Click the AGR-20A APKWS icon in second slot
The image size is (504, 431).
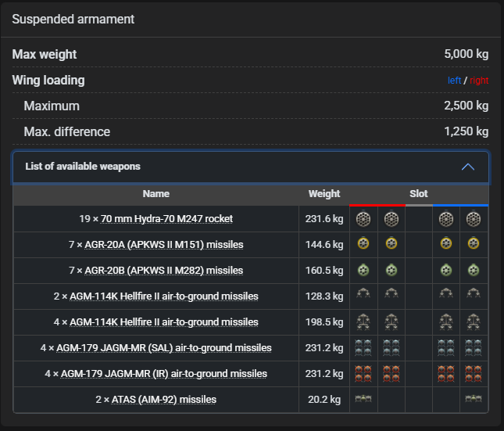(x=391, y=245)
